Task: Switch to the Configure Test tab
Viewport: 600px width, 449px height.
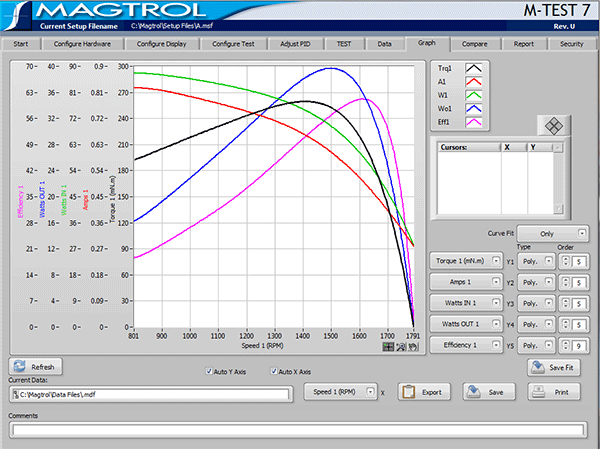Action: pos(233,44)
